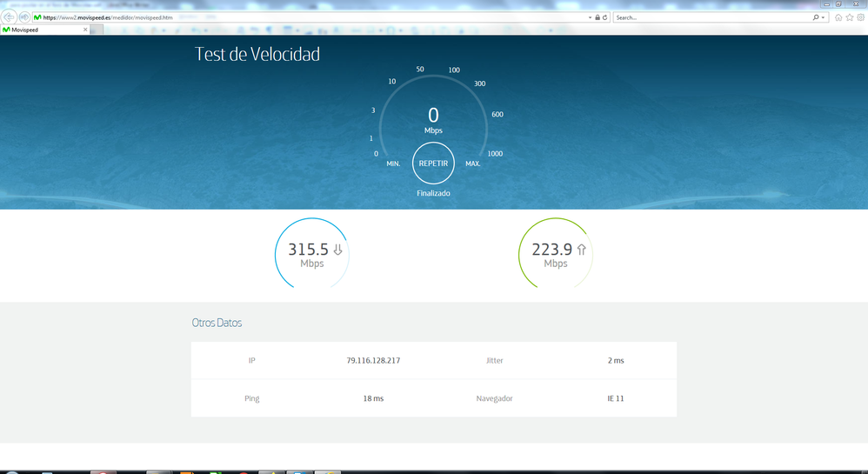
Task: Select the IP address 79.116.128.217
Action: (x=373, y=360)
